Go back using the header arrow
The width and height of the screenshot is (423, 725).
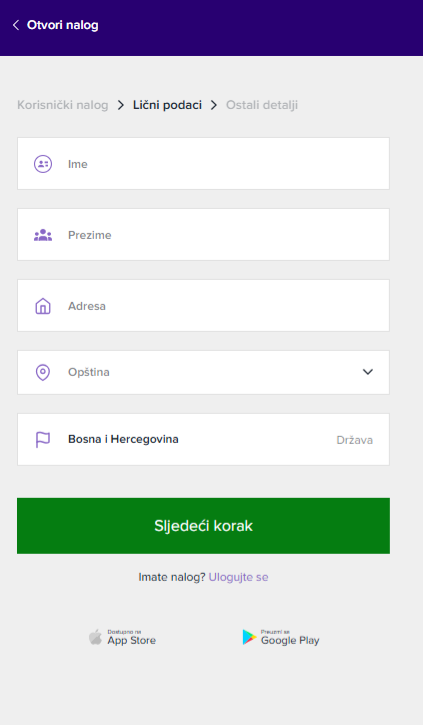pos(16,25)
